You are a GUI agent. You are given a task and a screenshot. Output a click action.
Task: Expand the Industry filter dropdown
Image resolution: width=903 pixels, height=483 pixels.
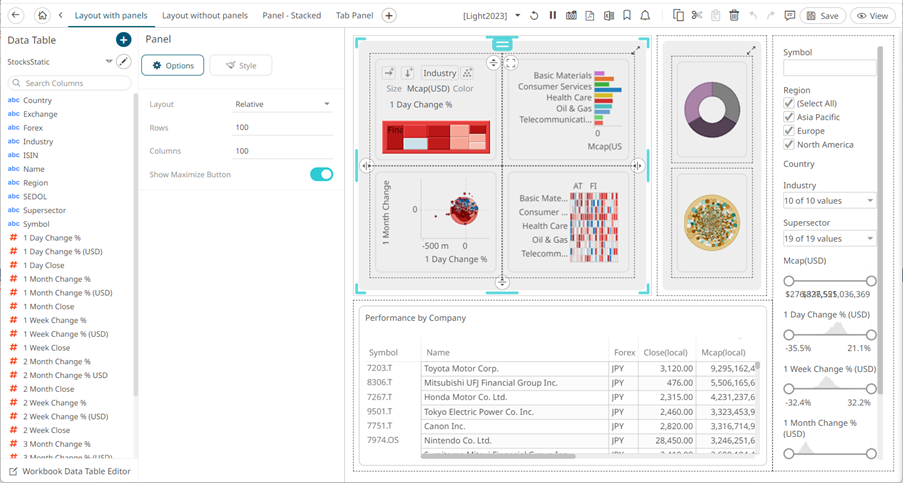(x=829, y=201)
